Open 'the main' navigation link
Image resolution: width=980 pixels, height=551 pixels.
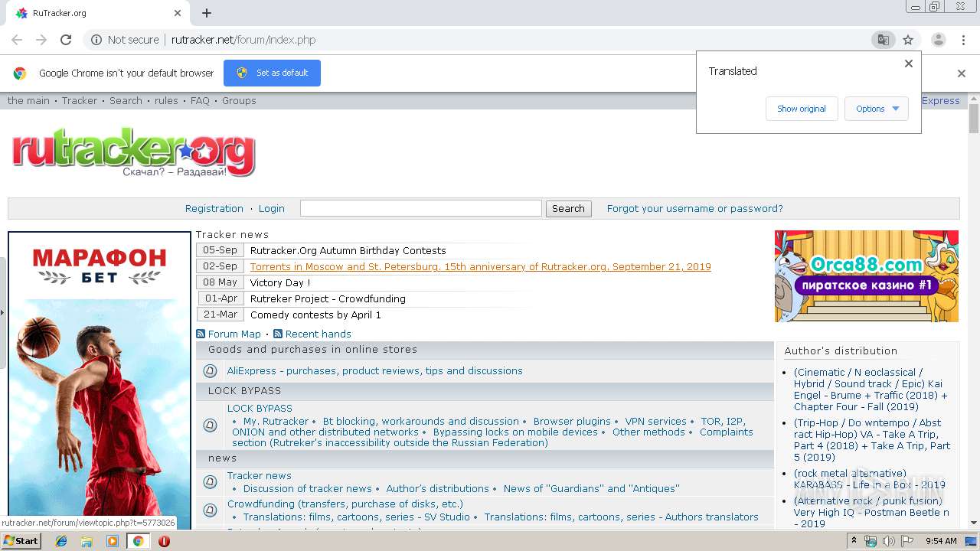(x=28, y=100)
